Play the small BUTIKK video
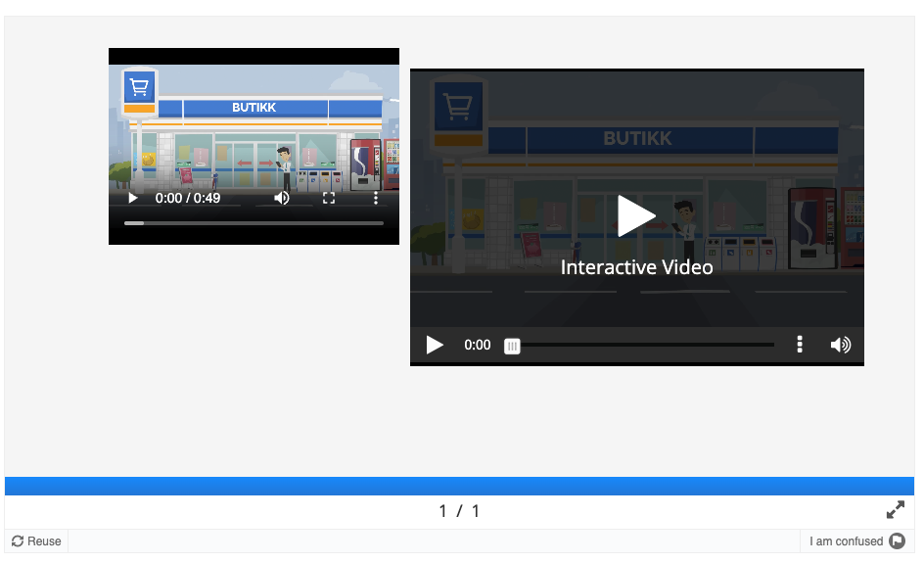The width and height of the screenshot is (924, 563). tap(133, 198)
